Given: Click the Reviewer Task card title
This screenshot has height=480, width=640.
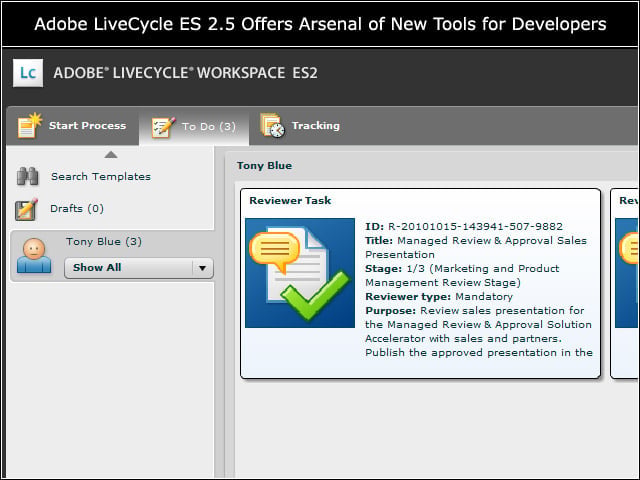Looking at the screenshot, I should (290, 200).
